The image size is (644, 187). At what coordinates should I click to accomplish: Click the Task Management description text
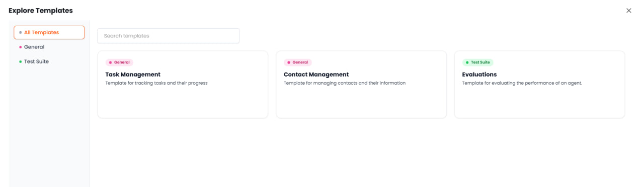(156, 83)
